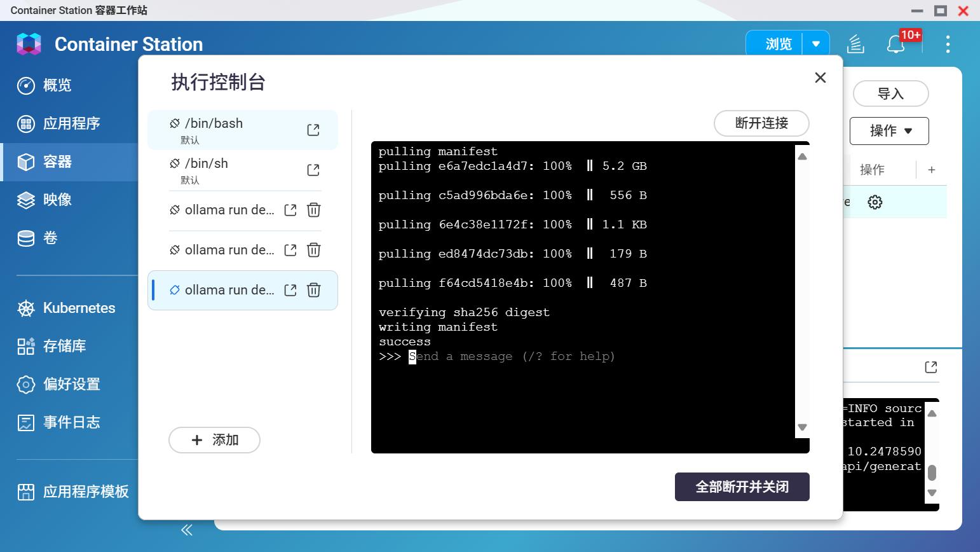Open 存储库 in sidebar
Screen dimensions: 980x552
tap(70, 346)
